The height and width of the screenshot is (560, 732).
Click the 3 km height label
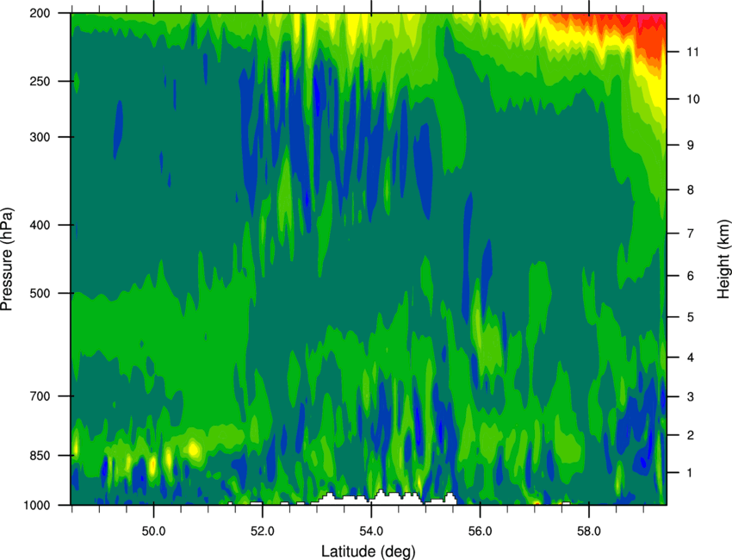690,397
